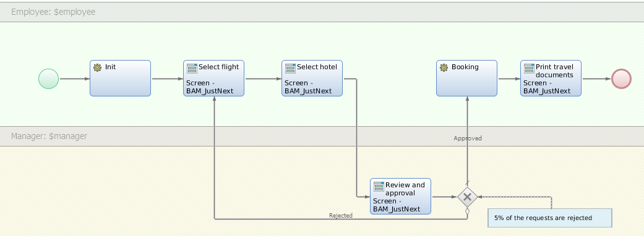Screen dimensions: 644x238
Task: Click the BAM_JustNext text in Print travel documents
Action: point(547,91)
